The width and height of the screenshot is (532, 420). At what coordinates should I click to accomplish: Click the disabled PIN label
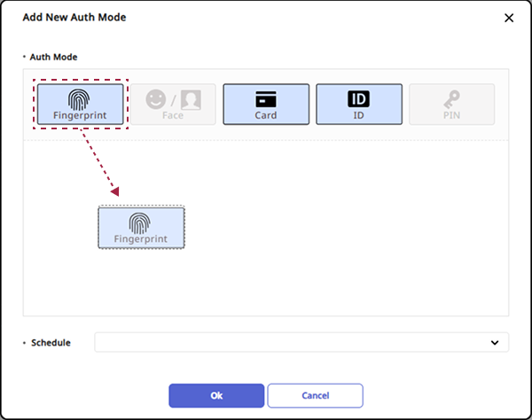(451, 115)
